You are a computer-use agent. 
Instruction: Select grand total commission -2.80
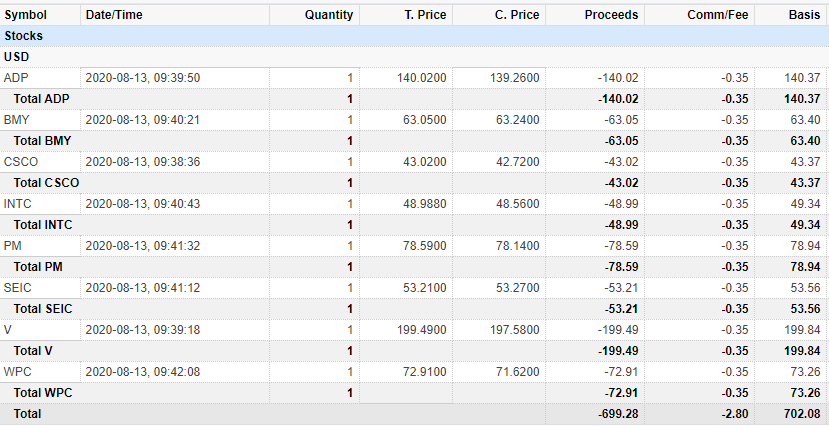[x=733, y=414]
